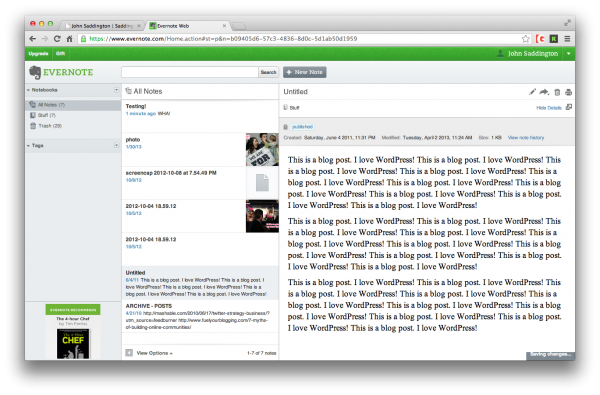The height and width of the screenshot is (395, 600).
Task: Select All Notes (7) in sidebar
Action: pyautogui.click(x=73, y=105)
